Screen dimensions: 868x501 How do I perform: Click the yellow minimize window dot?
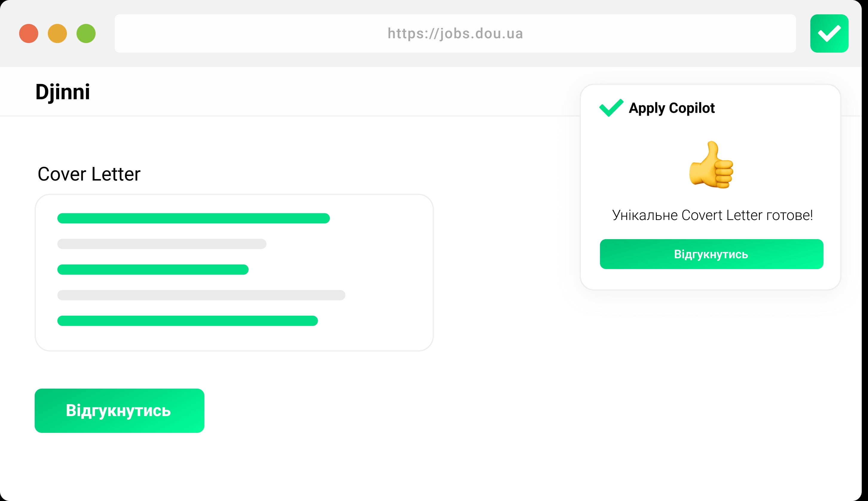(x=57, y=33)
